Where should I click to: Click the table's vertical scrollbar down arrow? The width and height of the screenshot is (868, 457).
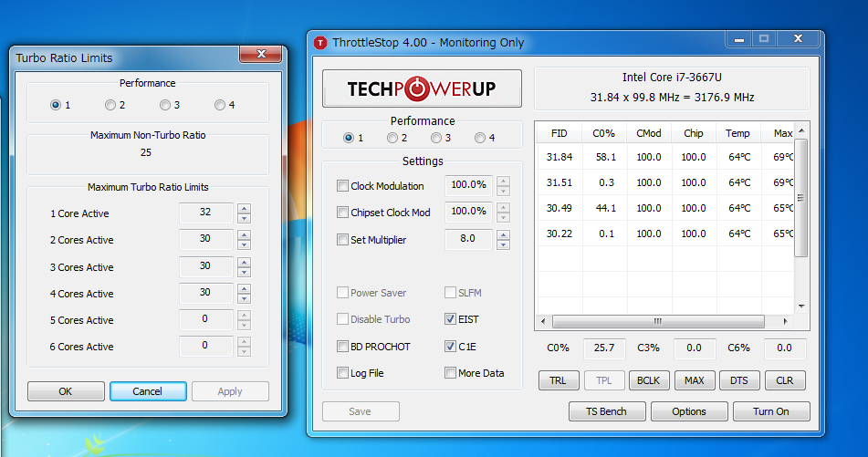(801, 306)
